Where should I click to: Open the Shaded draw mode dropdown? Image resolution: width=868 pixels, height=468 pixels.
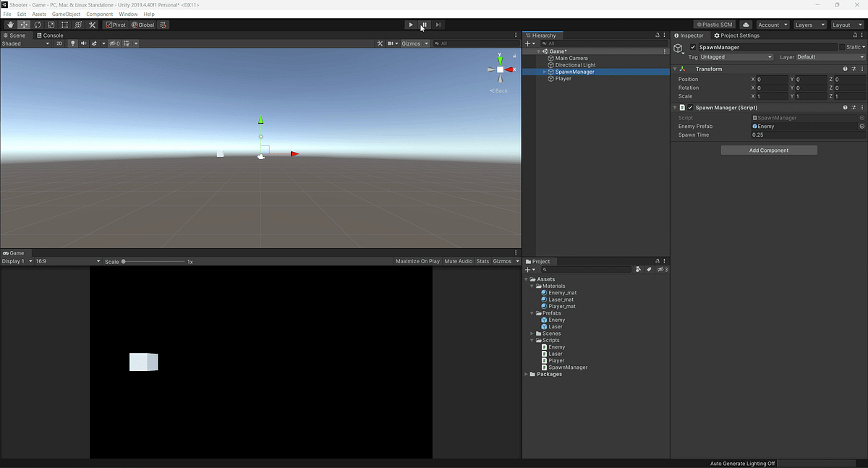tap(22, 43)
